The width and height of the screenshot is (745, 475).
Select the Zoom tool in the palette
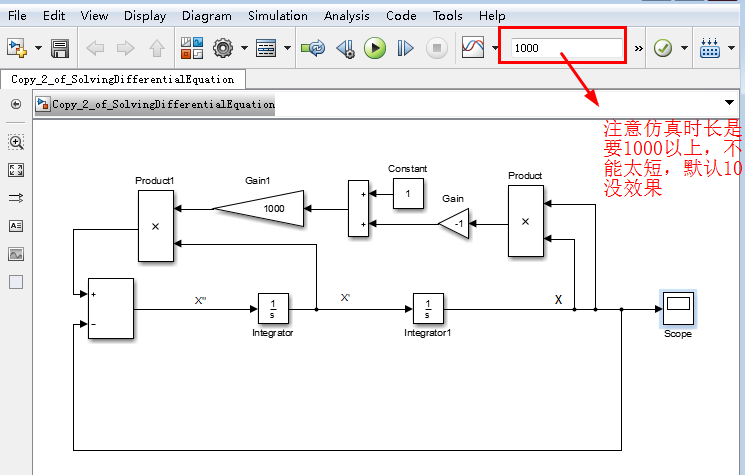click(x=16, y=142)
